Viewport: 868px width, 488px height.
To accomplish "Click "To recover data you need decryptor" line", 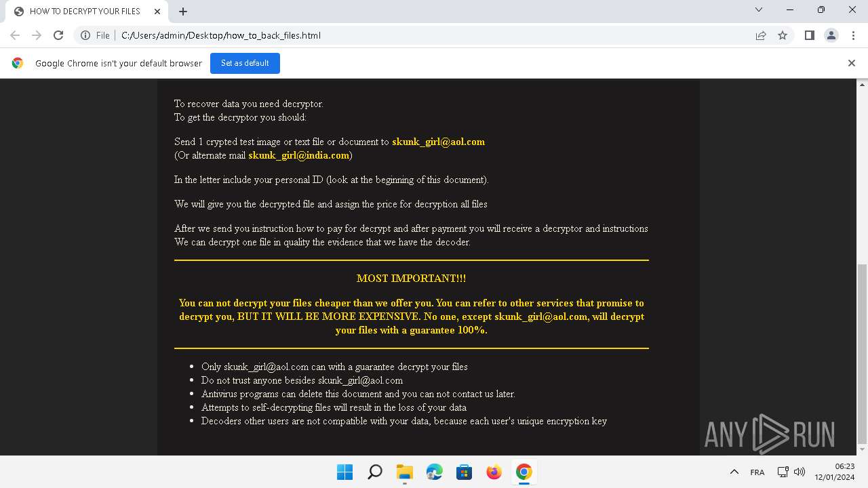I will (x=249, y=104).
